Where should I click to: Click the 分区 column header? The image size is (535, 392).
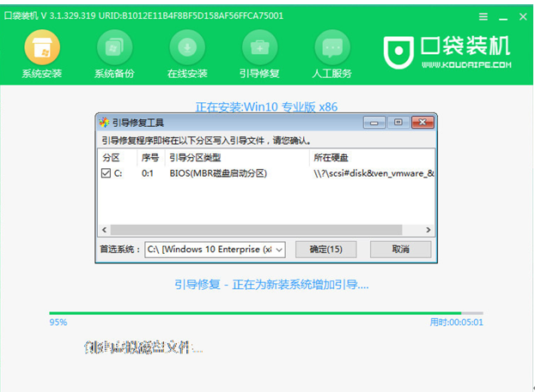112,158
